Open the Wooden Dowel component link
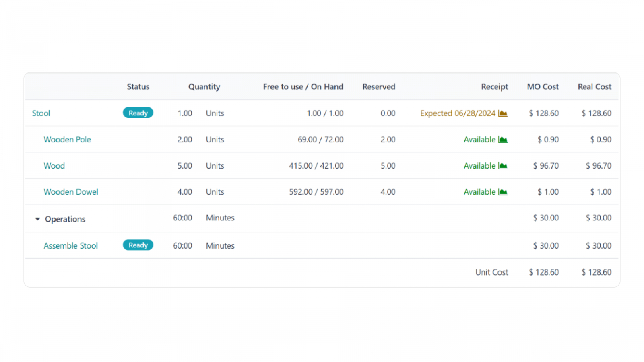Viewport: 644px width, 362px height. pyautogui.click(x=71, y=192)
